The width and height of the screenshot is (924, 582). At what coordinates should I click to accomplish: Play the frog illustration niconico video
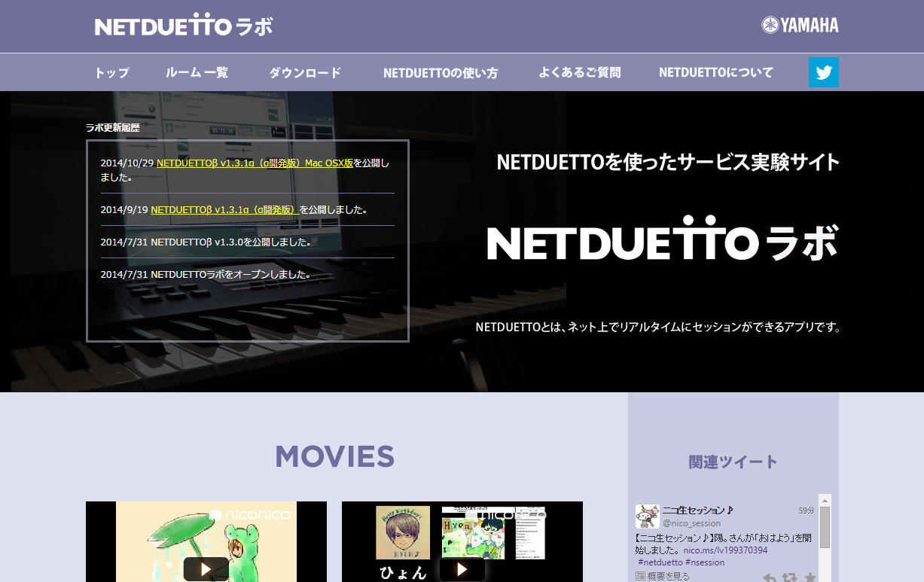tap(206, 569)
